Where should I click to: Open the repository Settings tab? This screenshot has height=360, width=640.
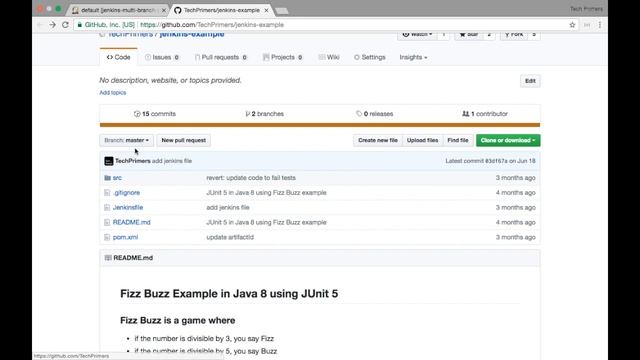369,57
